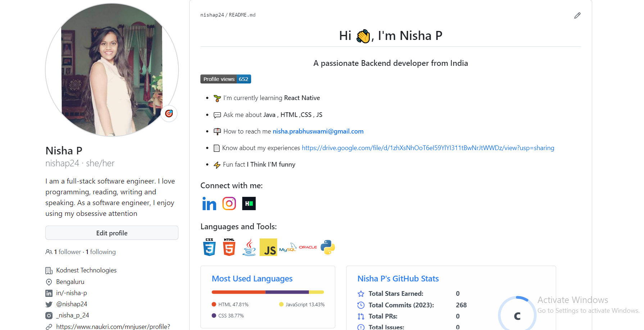Open the naukri.com profile link
This screenshot has width=644, height=330.
[x=113, y=326]
